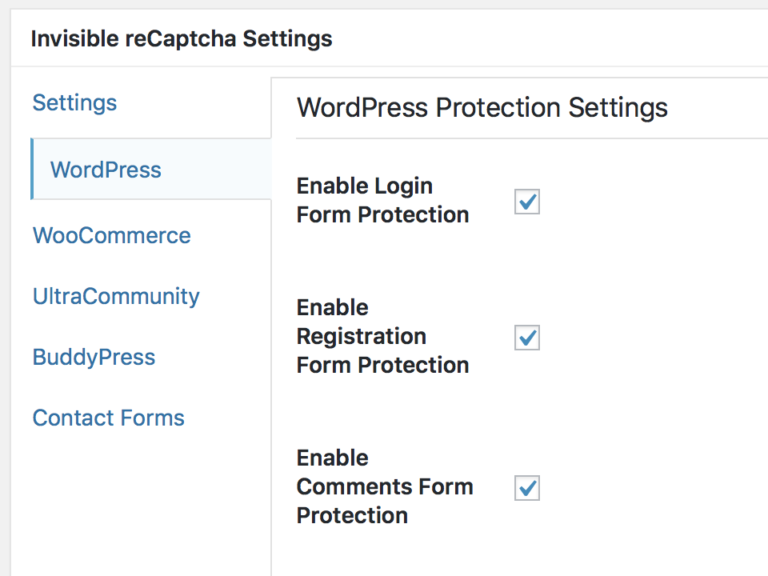Toggle Enable Login Form Protection checkbox

point(527,202)
